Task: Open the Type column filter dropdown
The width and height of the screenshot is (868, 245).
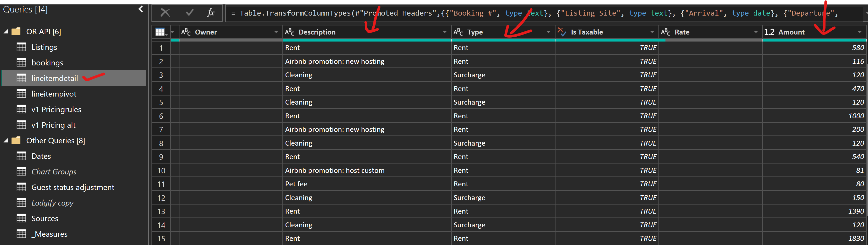Action: pos(548,32)
